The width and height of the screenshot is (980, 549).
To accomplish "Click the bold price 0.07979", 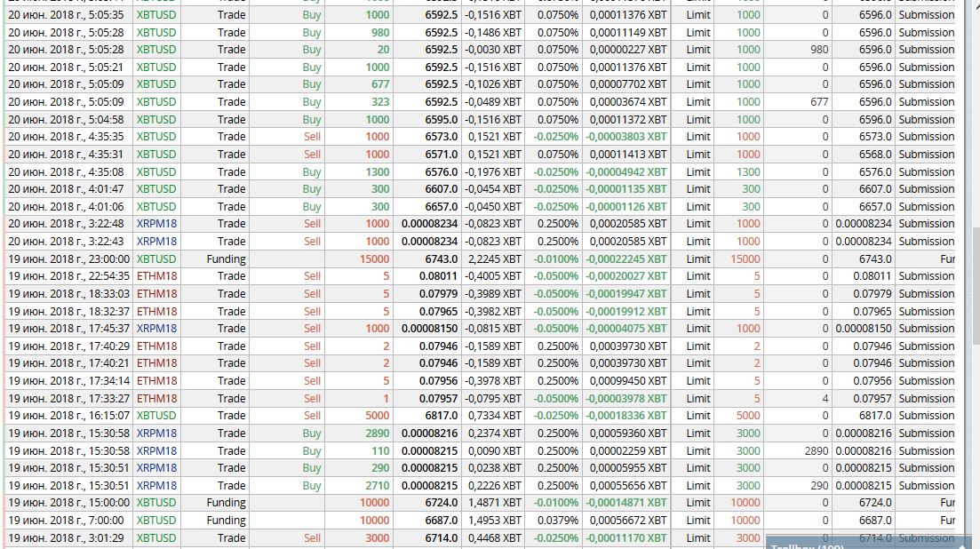I will pos(438,293).
